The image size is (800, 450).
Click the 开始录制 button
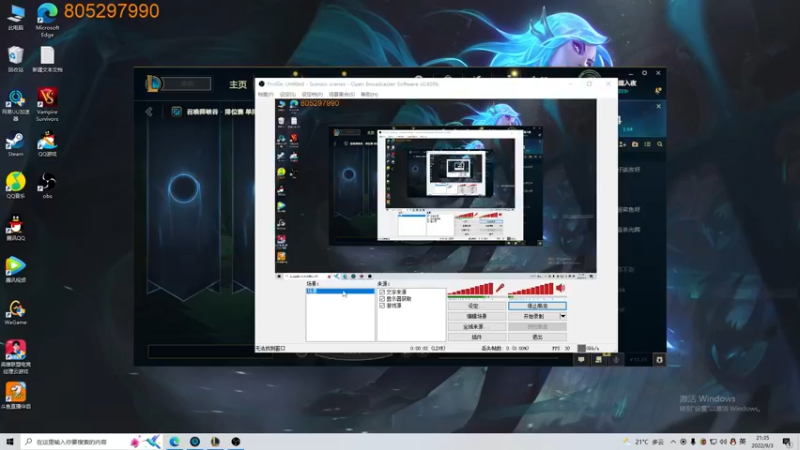click(534, 316)
